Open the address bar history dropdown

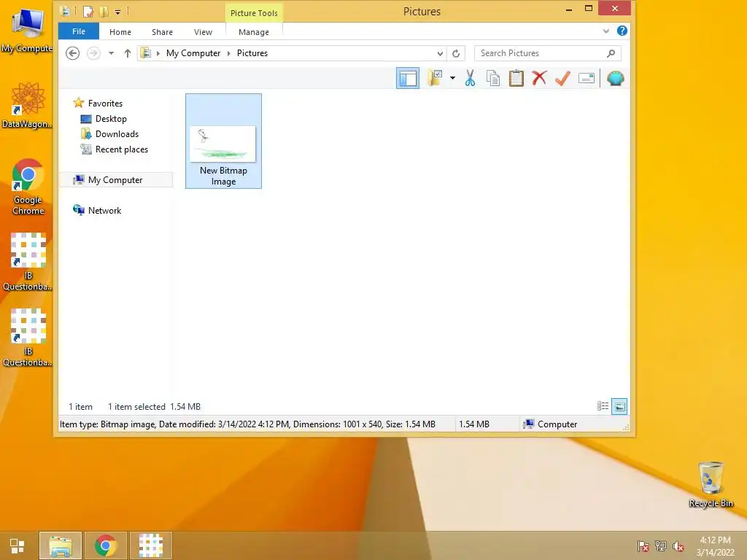(x=440, y=53)
